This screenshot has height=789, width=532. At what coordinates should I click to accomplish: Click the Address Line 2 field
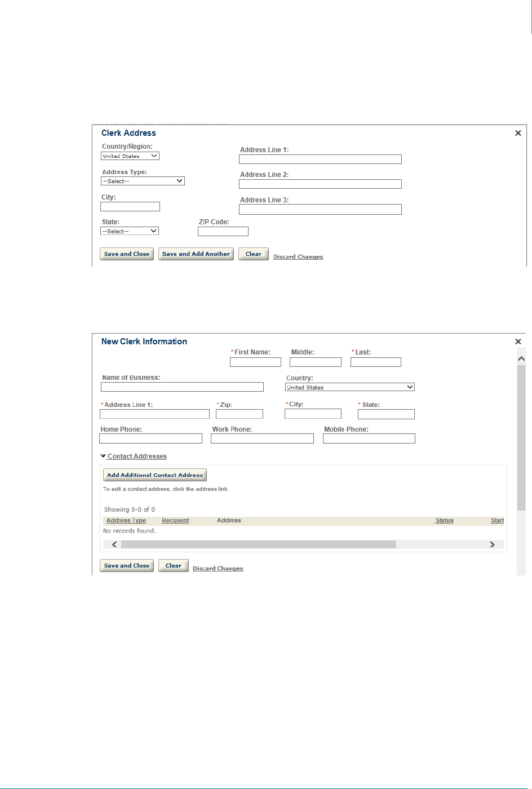[x=320, y=184]
